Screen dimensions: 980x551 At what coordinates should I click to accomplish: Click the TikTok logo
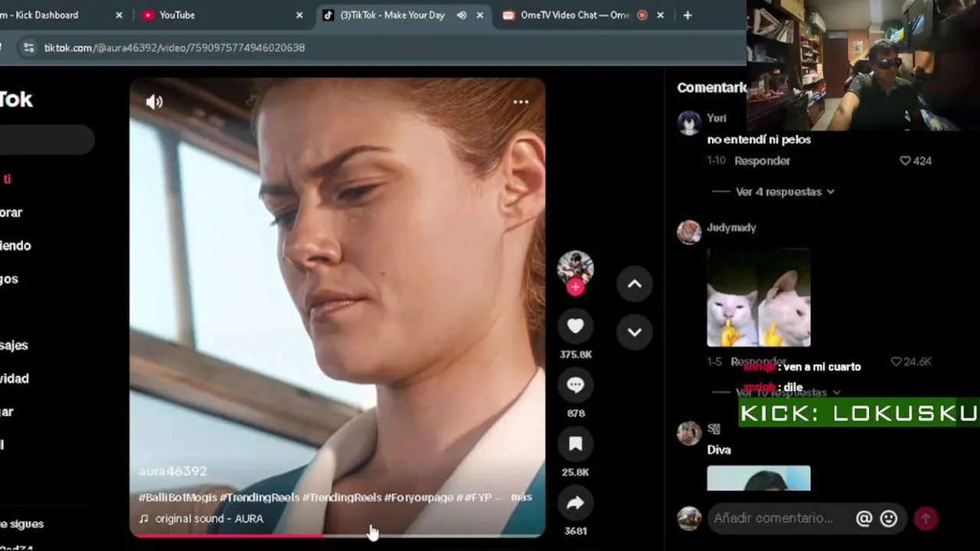[x=15, y=99]
